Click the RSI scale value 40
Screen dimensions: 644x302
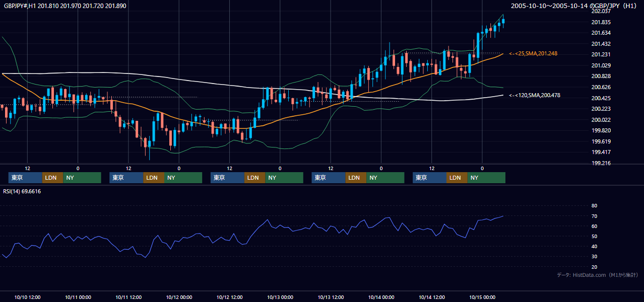pyautogui.click(x=594, y=247)
